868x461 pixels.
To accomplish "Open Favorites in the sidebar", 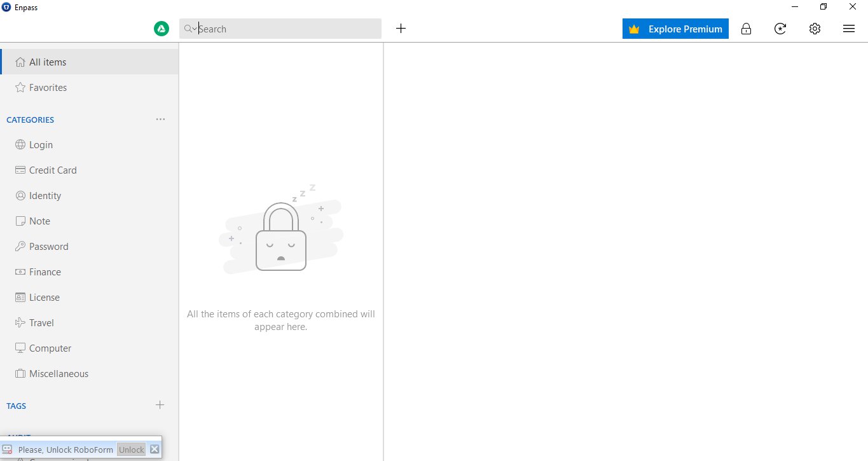I will 48,88.
